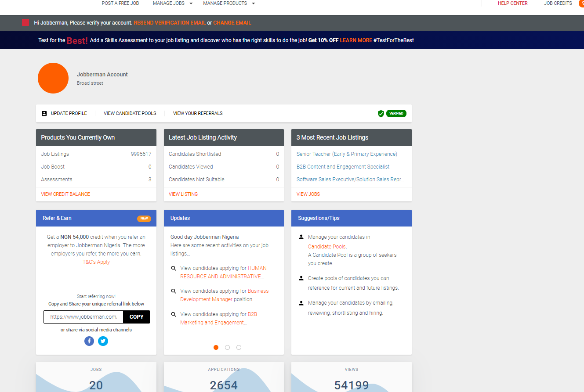
Task: Click Candidates Not Suitable row
Action: tap(224, 180)
